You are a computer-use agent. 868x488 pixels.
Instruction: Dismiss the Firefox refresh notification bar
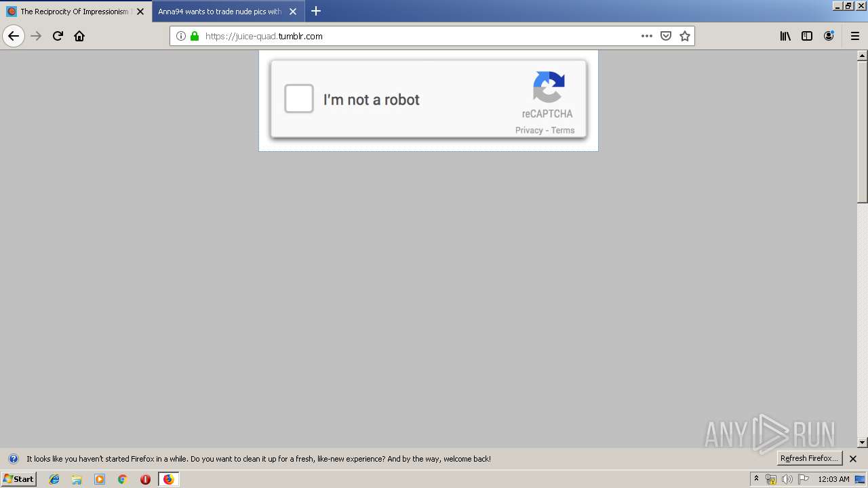[x=853, y=459]
